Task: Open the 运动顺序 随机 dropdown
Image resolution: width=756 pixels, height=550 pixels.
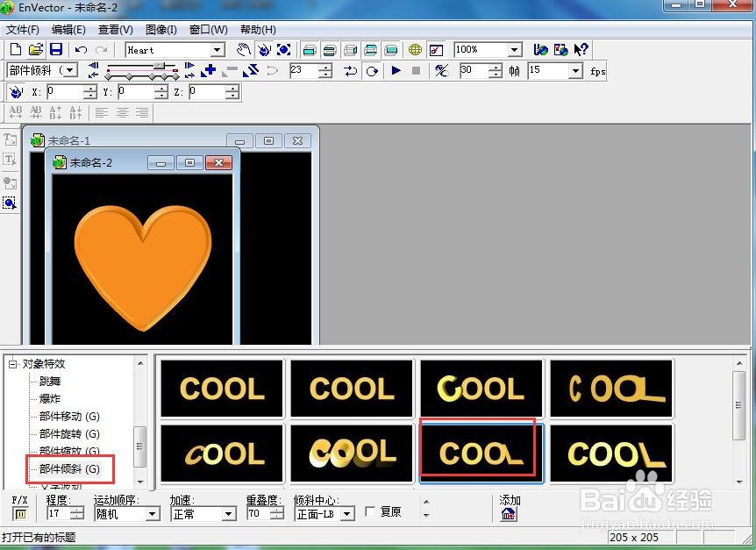Action: [153, 514]
